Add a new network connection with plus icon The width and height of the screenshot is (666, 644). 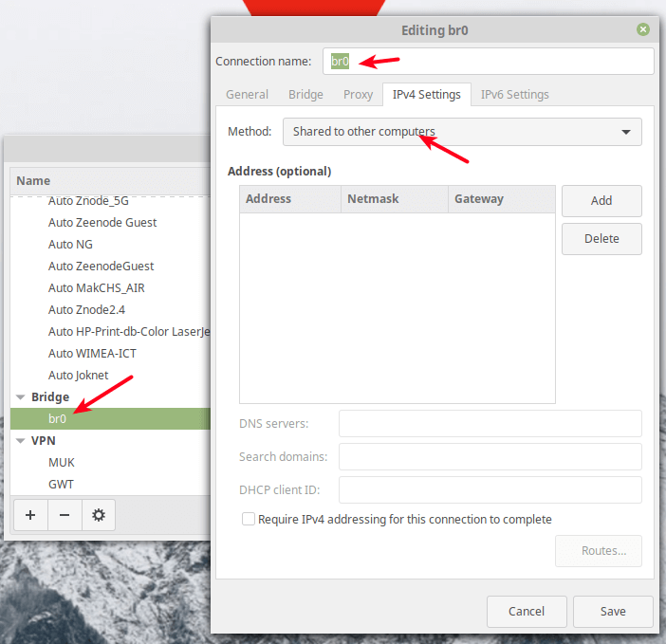(30, 515)
